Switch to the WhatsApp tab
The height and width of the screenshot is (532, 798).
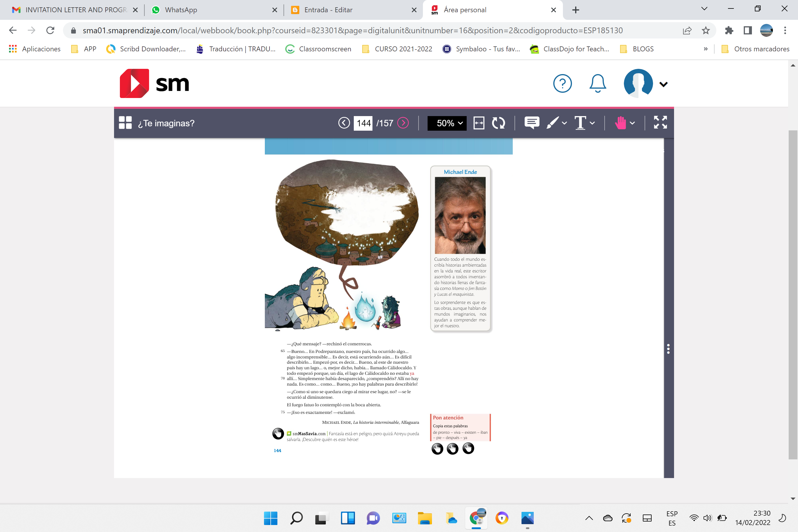[x=214, y=10]
